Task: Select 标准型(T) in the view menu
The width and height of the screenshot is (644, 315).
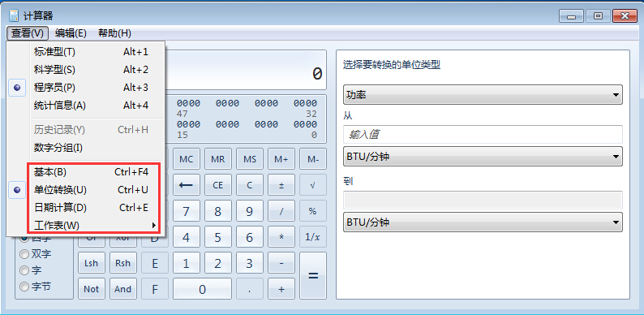Action: point(86,52)
